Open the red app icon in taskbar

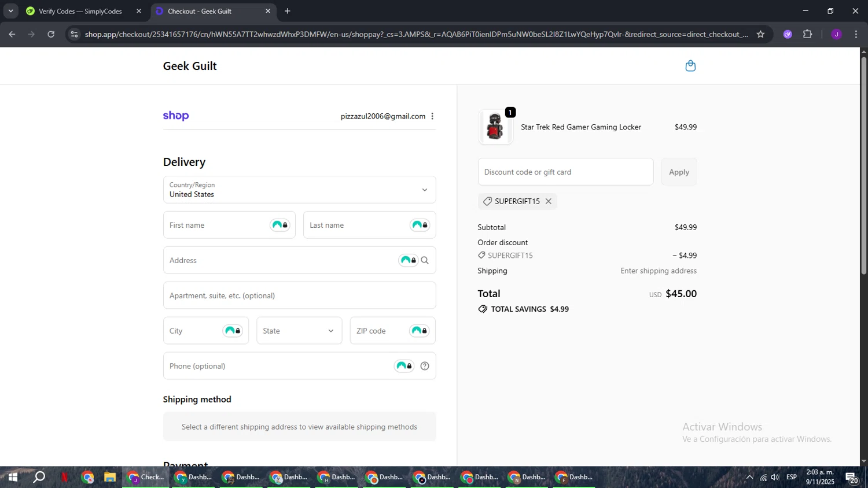pyautogui.click(x=65, y=477)
